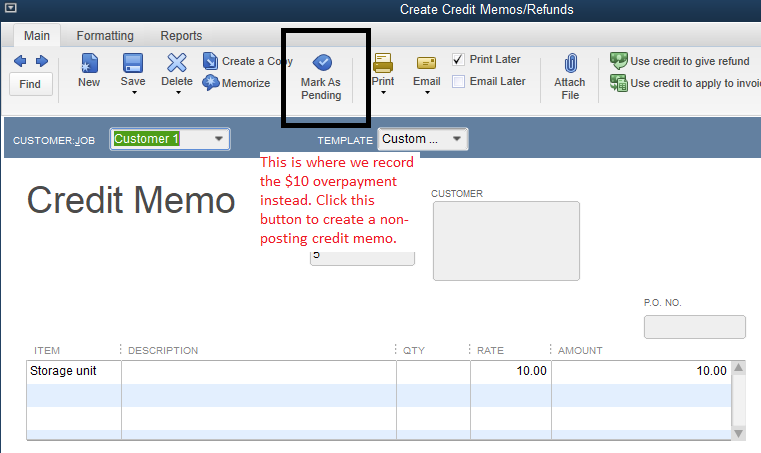This screenshot has width=761, height=453.
Task: Click the Save disk icon
Action: point(132,64)
